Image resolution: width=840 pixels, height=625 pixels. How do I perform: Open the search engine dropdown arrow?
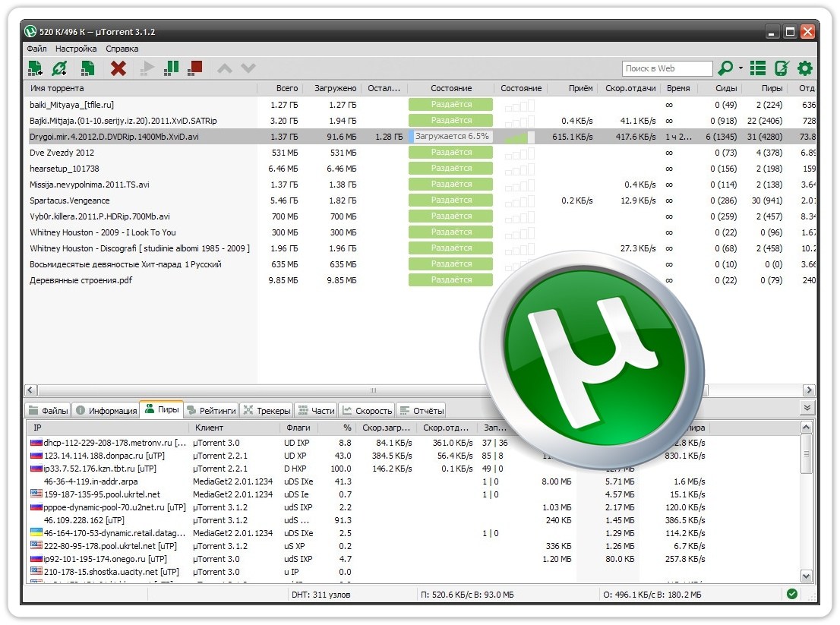[x=741, y=68]
